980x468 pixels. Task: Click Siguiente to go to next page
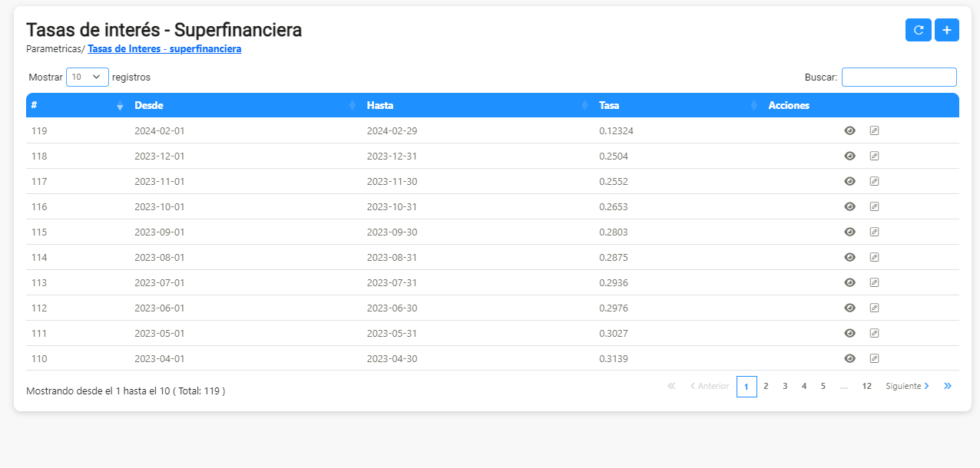[908, 387]
